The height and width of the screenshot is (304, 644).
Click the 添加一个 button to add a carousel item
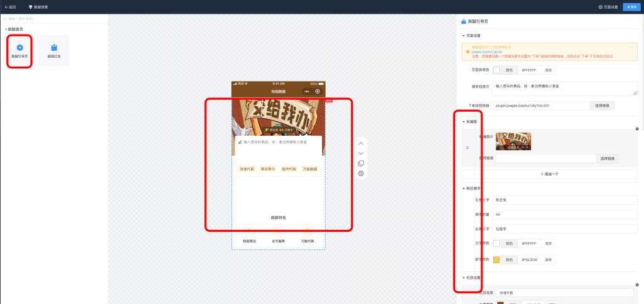(x=549, y=173)
